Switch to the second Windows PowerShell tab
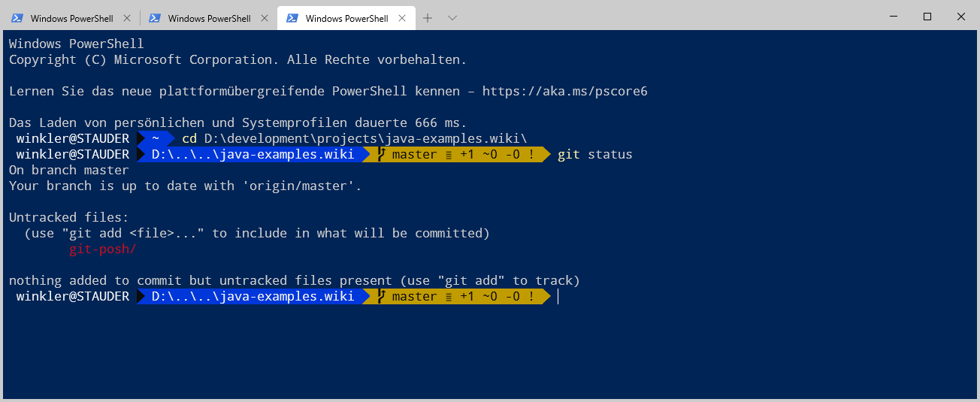This screenshot has height=402, width=980. [209, 18]
